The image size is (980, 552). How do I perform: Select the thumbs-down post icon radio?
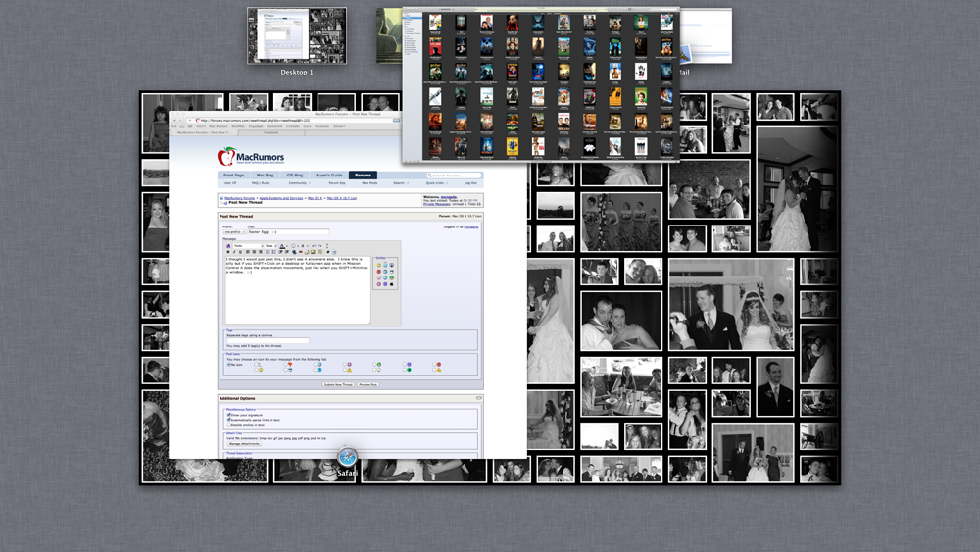[285, 365]
